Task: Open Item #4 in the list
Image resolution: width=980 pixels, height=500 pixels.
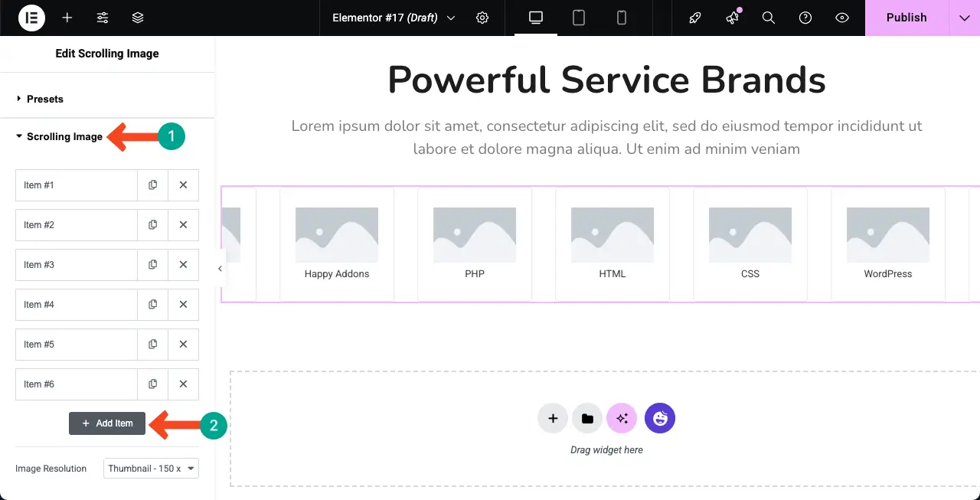Action: pos(77,305)
